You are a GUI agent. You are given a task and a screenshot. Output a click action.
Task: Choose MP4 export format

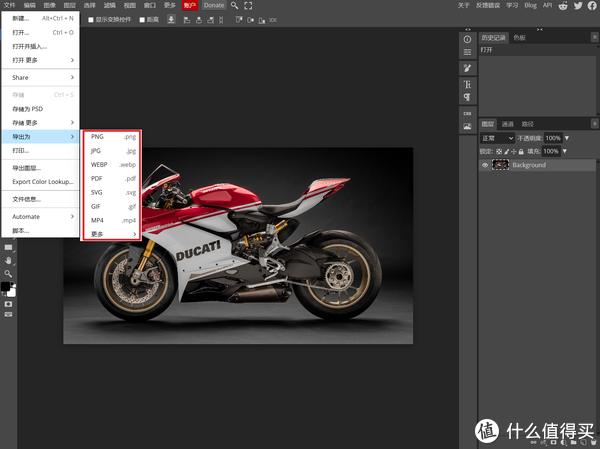point(111,220)
